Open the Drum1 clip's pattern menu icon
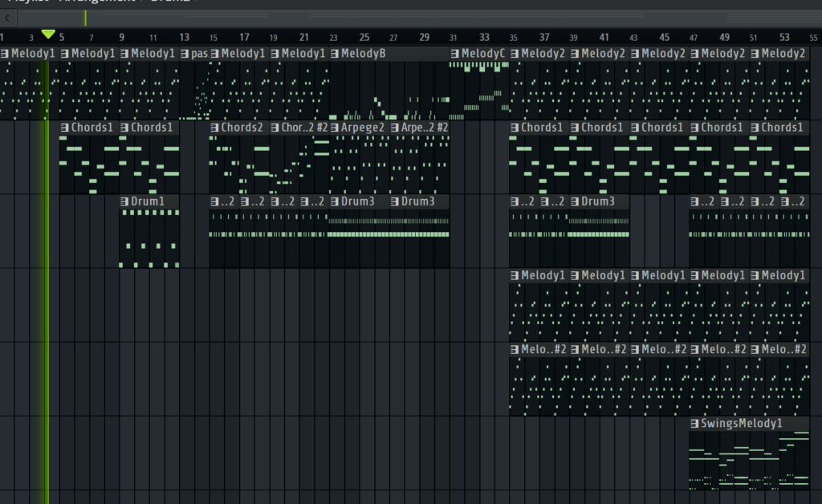 [x=125, y=201]
